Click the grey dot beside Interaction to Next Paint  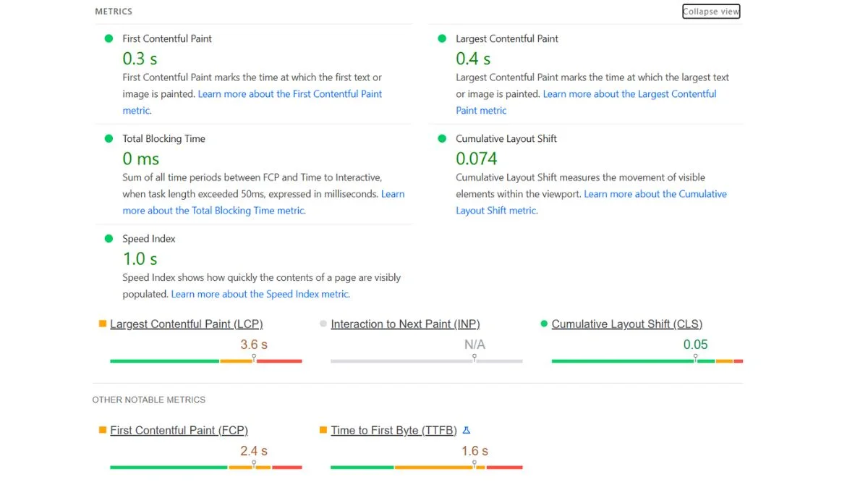point(323,324)
